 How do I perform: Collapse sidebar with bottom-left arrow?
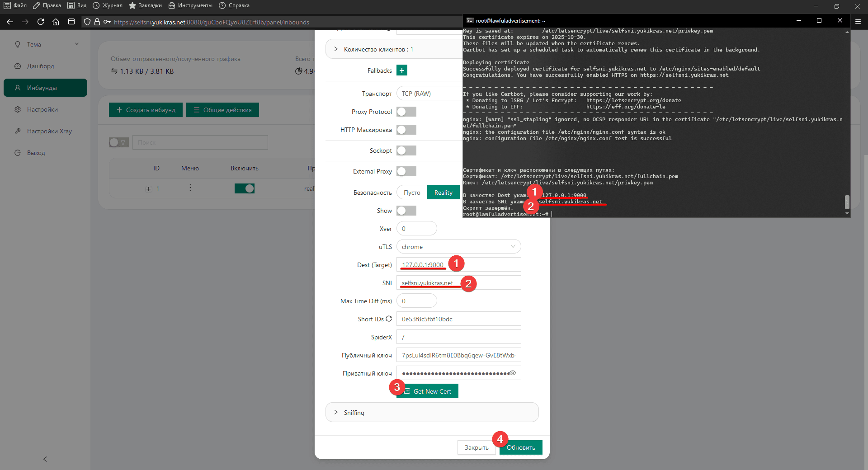(45, 459)
